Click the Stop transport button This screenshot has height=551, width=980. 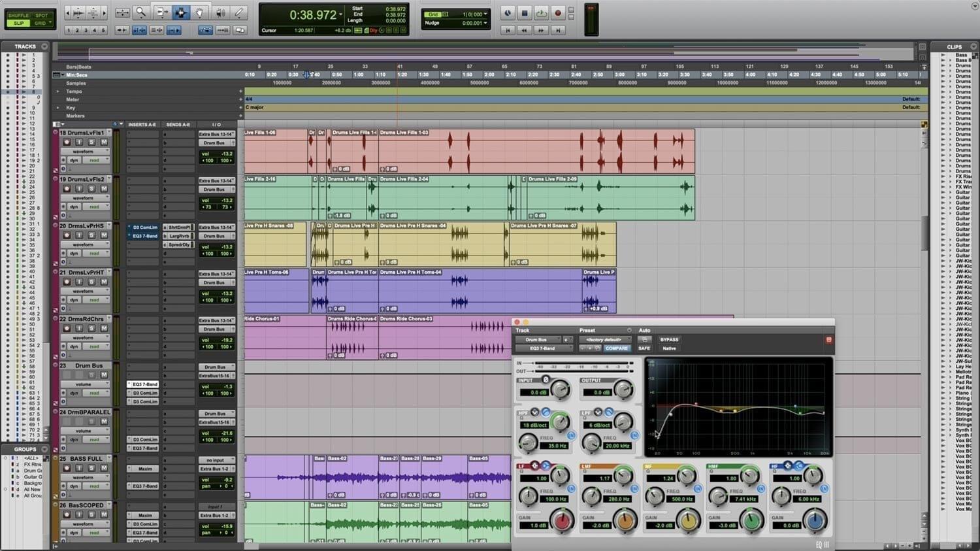pyautogui.click(x=524, y=13)
